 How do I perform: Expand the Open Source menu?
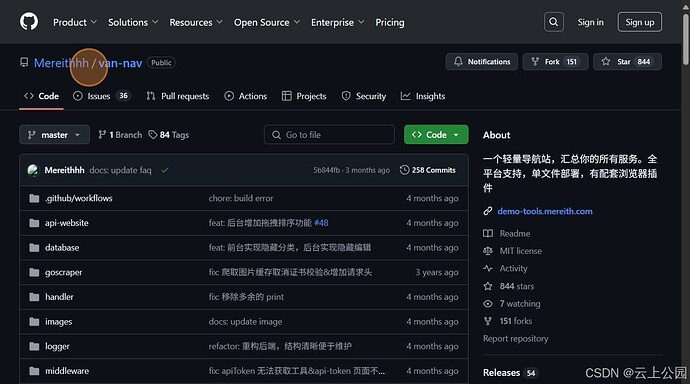(267, 22)
